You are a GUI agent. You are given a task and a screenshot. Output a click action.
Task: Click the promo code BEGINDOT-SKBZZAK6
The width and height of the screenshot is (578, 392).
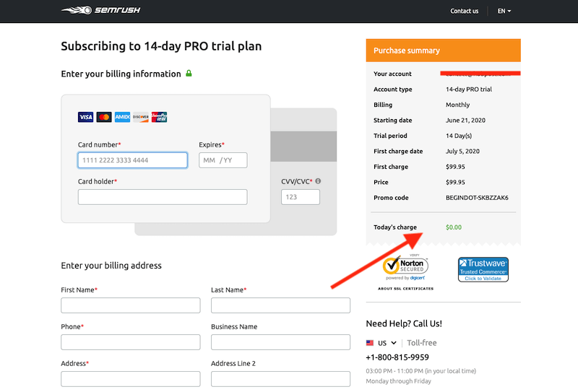click(477, 198)
